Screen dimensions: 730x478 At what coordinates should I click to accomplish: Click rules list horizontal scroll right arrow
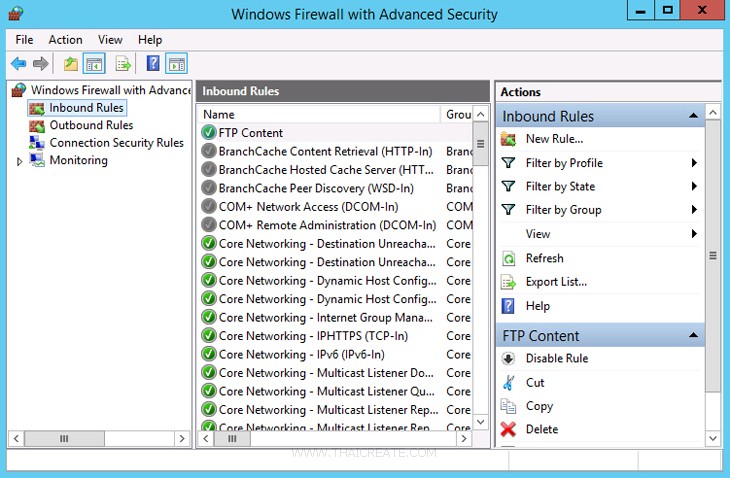[x=463, y=438]
